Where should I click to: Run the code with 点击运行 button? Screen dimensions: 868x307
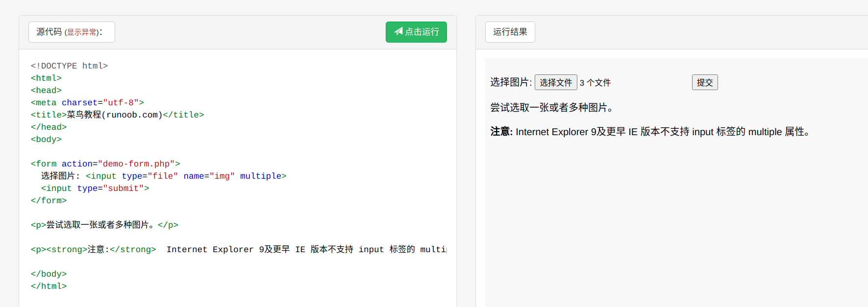[416, 32]
